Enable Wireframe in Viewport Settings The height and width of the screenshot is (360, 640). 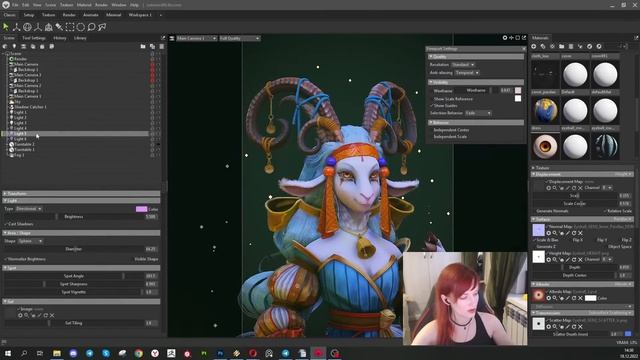click(x=443, y=91)
